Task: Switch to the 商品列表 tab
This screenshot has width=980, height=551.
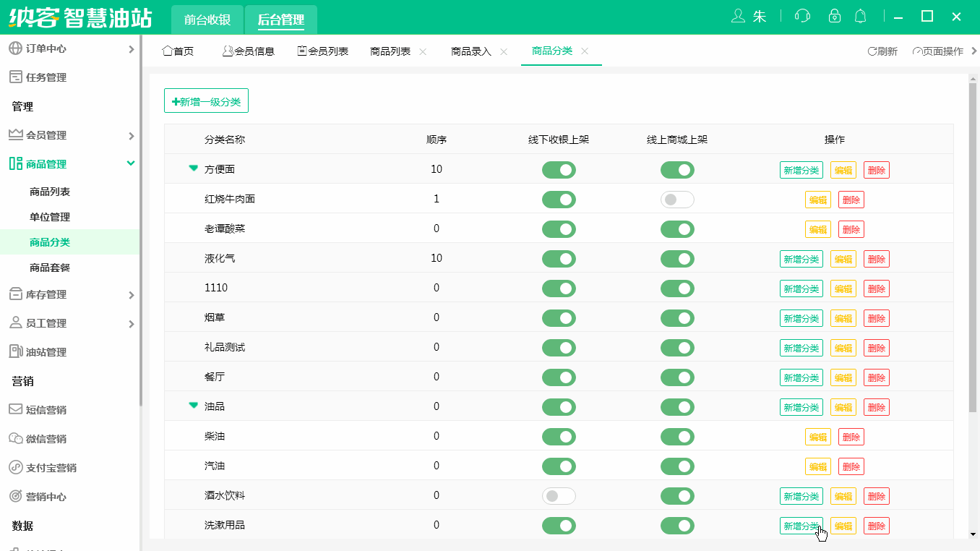Action: (x=392, y=51)
